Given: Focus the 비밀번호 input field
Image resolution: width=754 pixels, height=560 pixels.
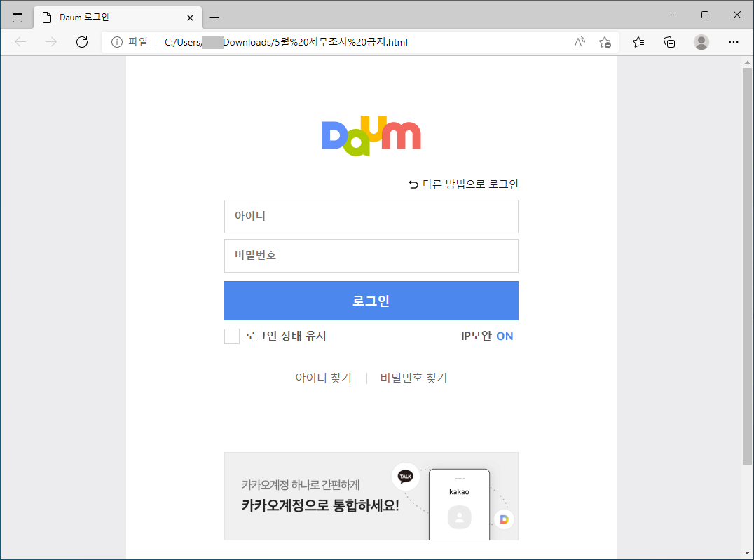Looking at the screenshot, I should [x=371, y=256].
